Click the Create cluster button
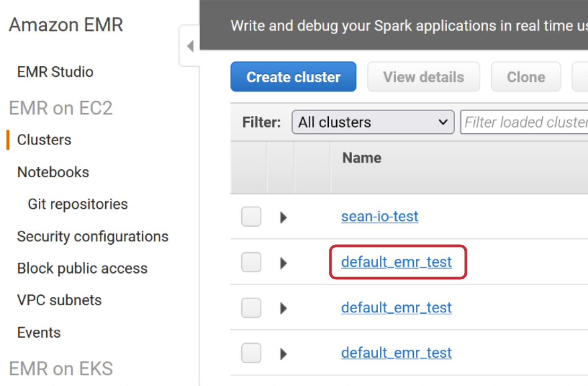588x386 pixels. 293,77
